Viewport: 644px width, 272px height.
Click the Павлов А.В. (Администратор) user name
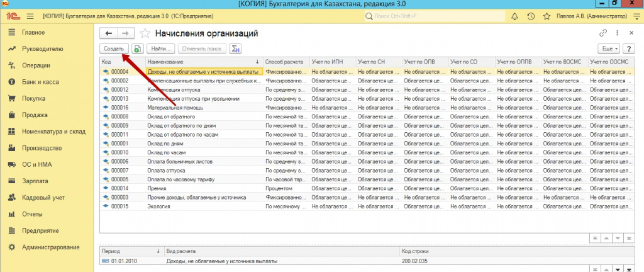(x=592, y=16)
